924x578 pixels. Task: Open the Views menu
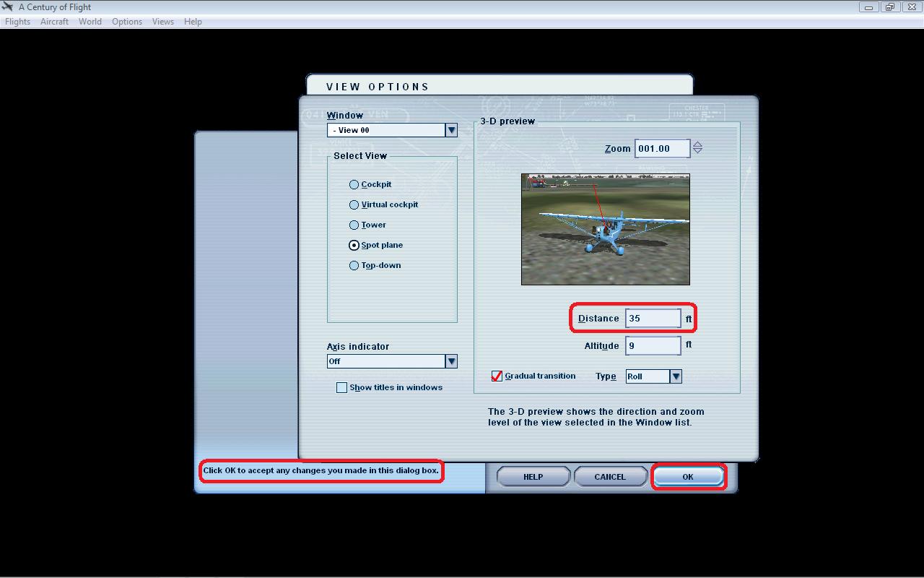(163, 22)
